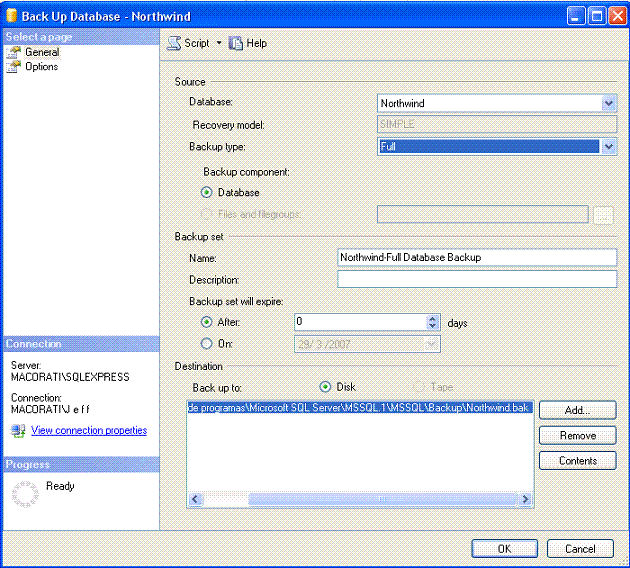Screen dimensions: 630x568
Task: Click the destination list left scroll arrow
Action: (196, 499)
